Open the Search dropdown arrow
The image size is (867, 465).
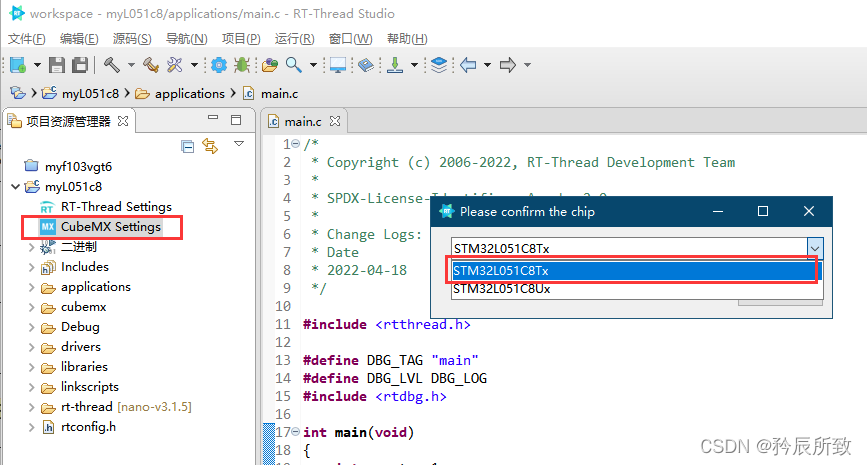[313, 65]
